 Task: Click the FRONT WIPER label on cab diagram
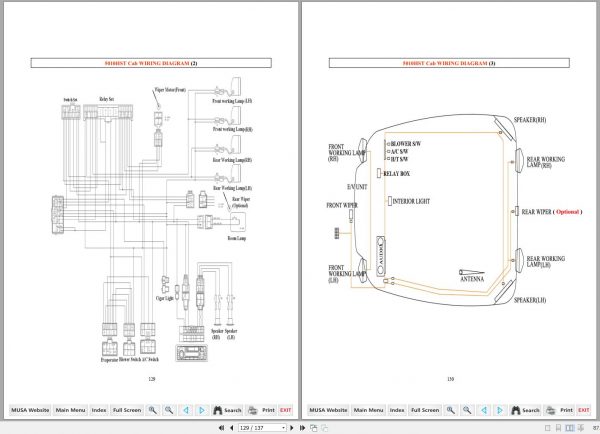pos(342,206)
